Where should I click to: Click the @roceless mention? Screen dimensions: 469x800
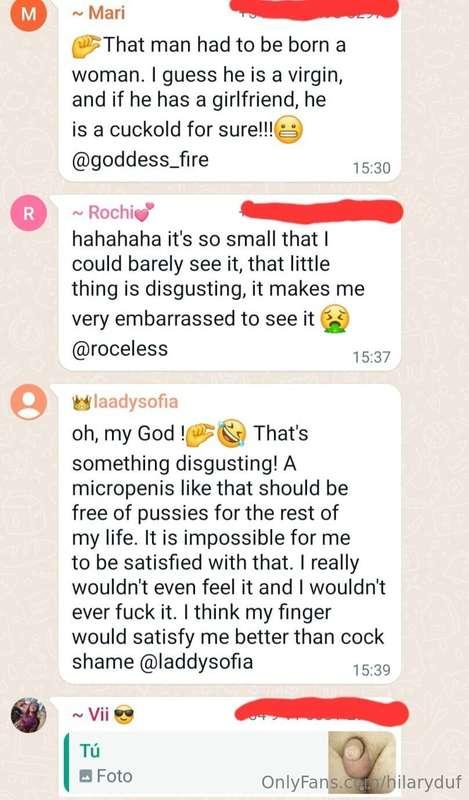tap(120, 349)
